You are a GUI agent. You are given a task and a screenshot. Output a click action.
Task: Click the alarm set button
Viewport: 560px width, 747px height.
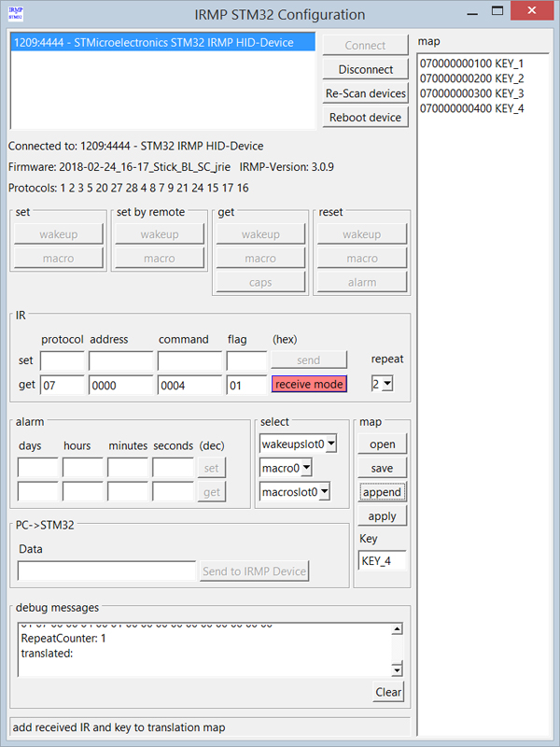click(212, 469)
